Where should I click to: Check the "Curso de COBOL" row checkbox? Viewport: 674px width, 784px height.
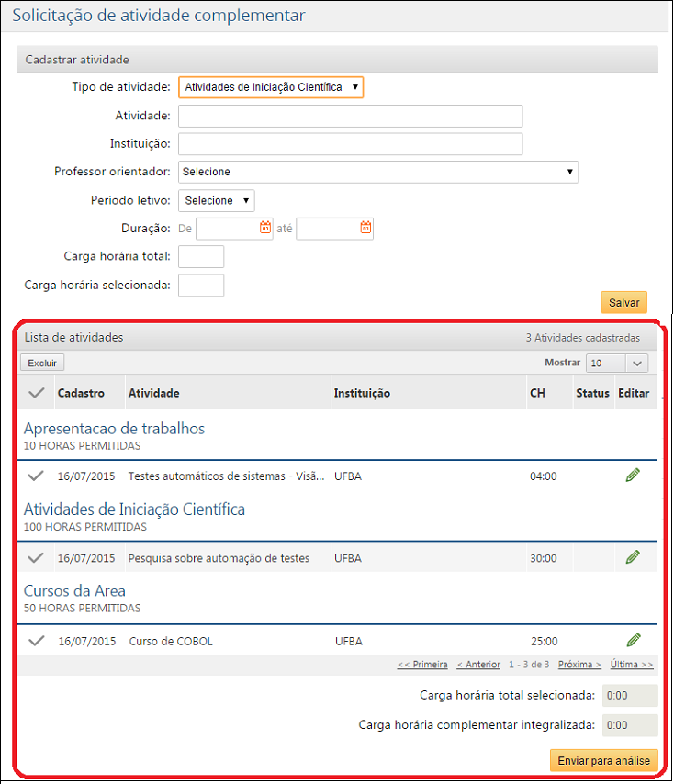pyautogui.click(x=36, y=641)
